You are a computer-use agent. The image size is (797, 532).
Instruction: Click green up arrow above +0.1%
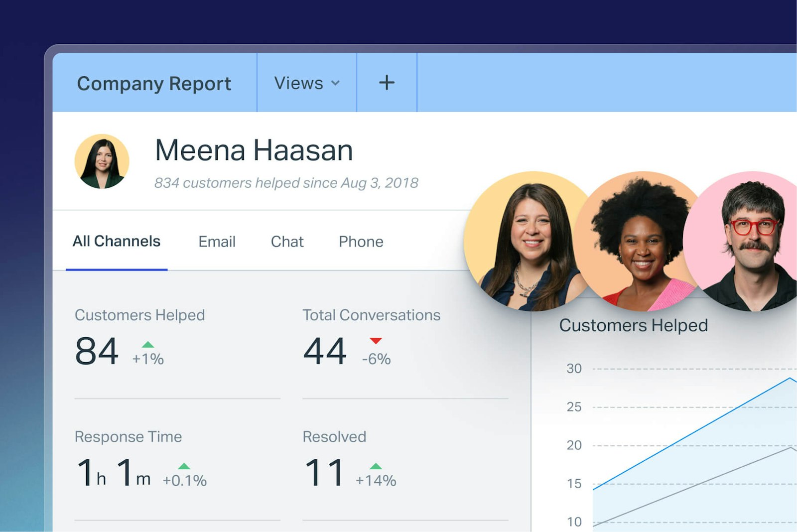point(184,466)
